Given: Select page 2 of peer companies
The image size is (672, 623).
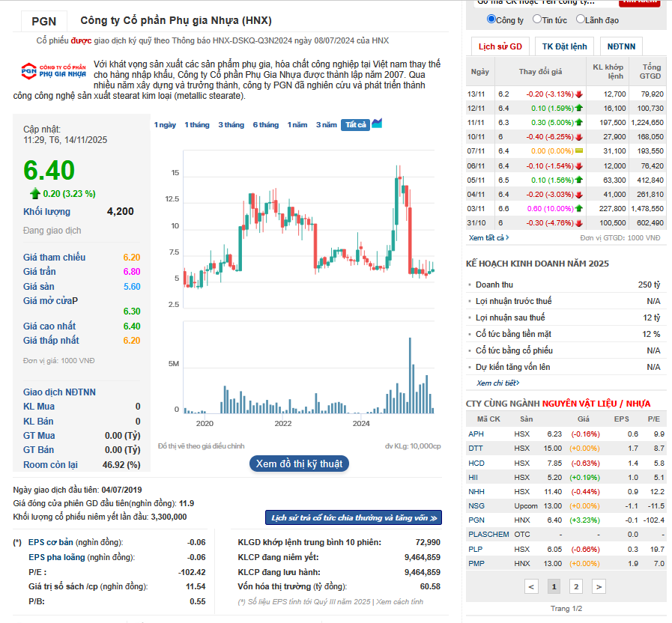Looking at the screenshot, I should (576, 586).
